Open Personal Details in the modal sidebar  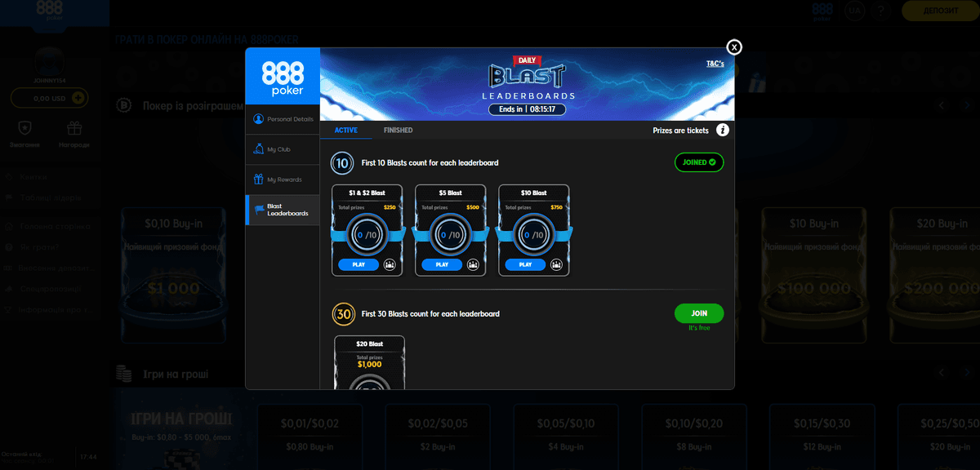(283, 119)
